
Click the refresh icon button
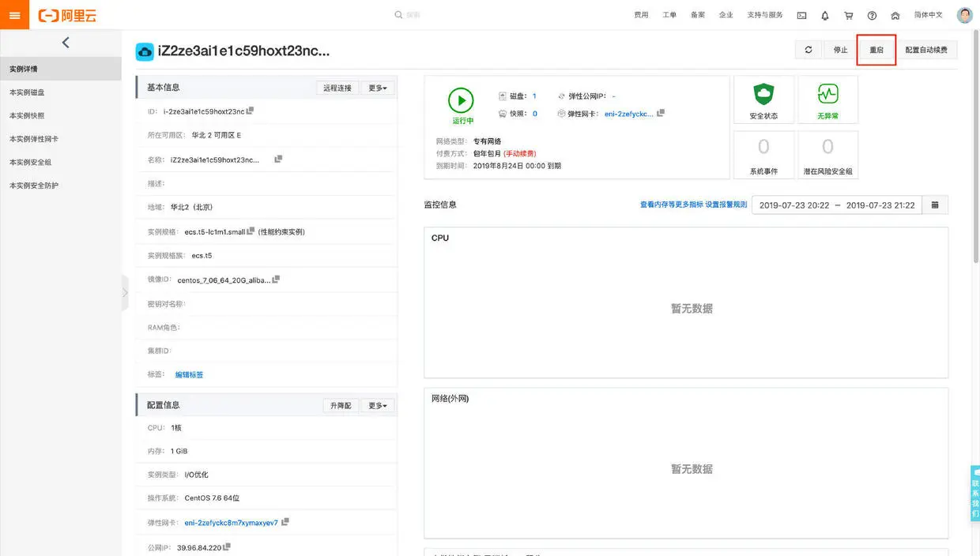coord(808,50)
